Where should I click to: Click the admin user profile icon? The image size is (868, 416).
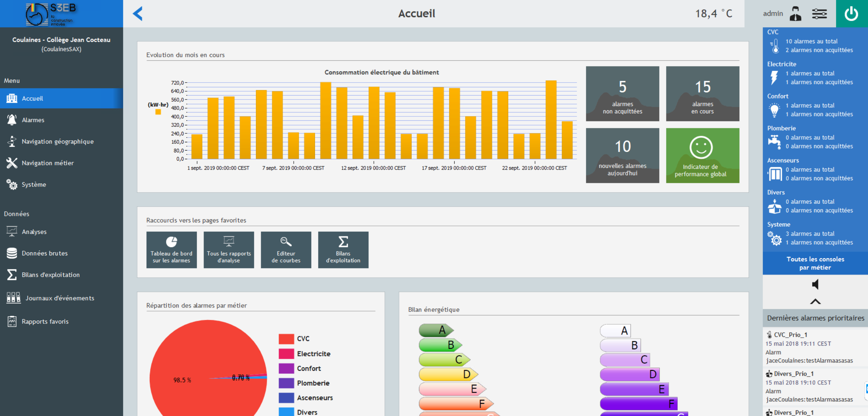(x=795, y=14)
